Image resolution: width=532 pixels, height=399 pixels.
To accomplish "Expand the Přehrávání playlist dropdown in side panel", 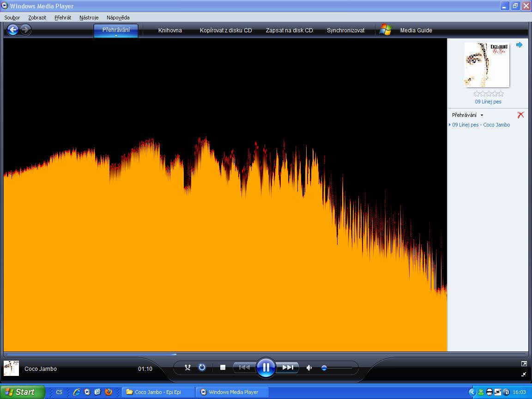I will 482,115.
